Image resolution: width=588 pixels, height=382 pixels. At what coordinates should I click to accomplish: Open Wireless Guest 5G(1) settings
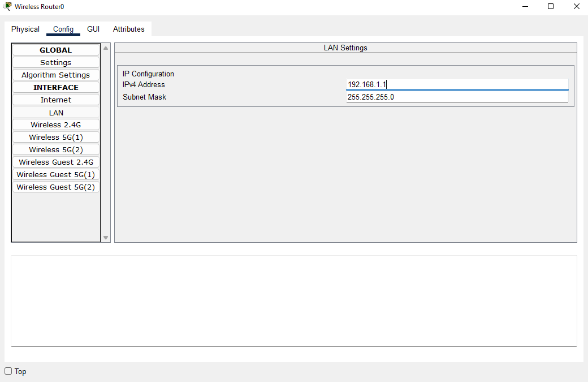click(x=55, y=174)
